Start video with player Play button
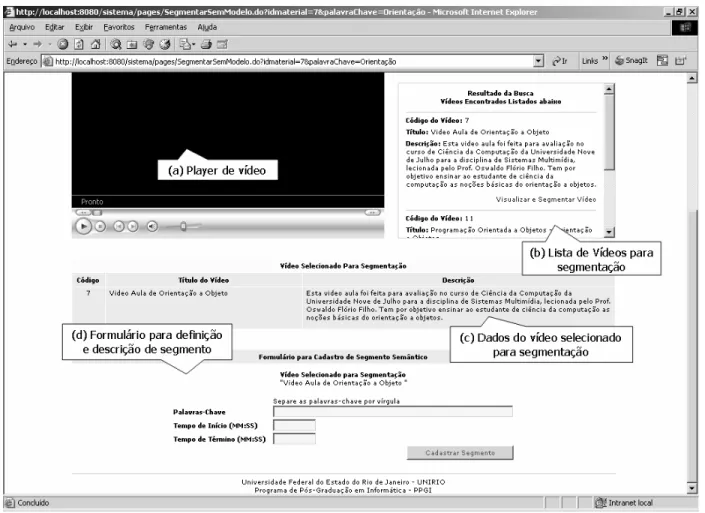The height and width of the screenshot is (513, 705). tap(83, 226)
